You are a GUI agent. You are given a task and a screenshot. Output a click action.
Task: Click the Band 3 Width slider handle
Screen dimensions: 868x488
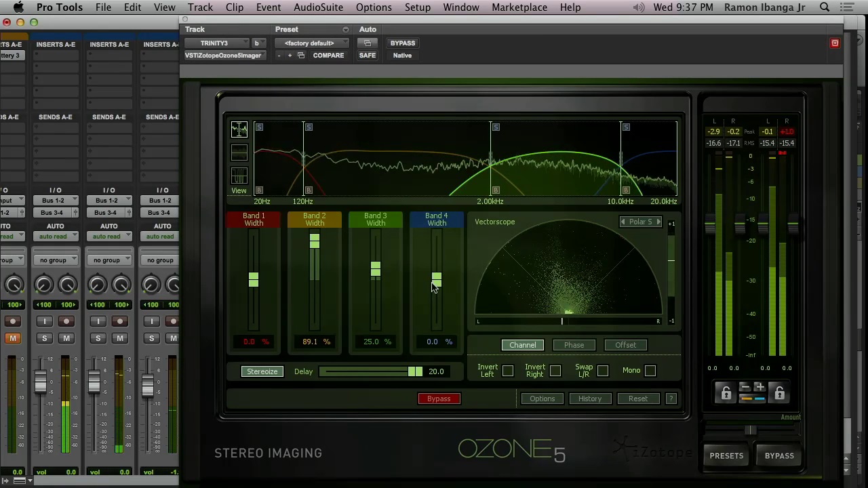click(x=376, y=269)
